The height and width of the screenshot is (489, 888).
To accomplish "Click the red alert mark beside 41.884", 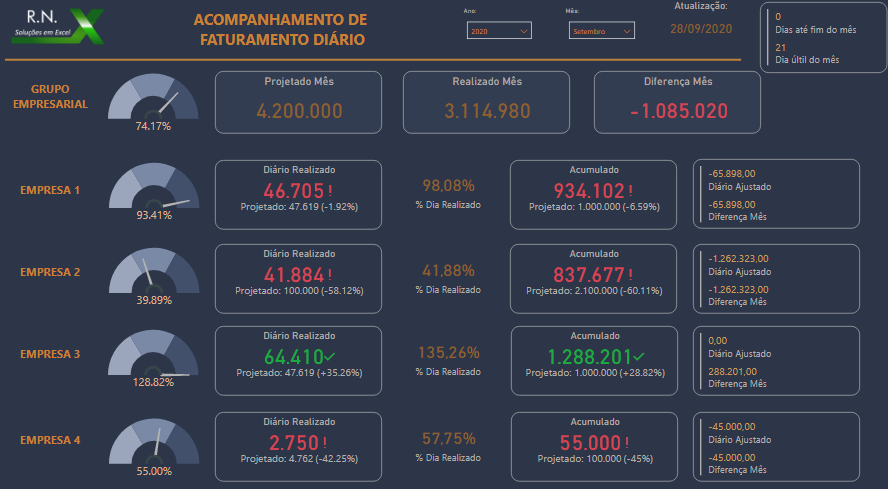I will (x=330, y=273).
